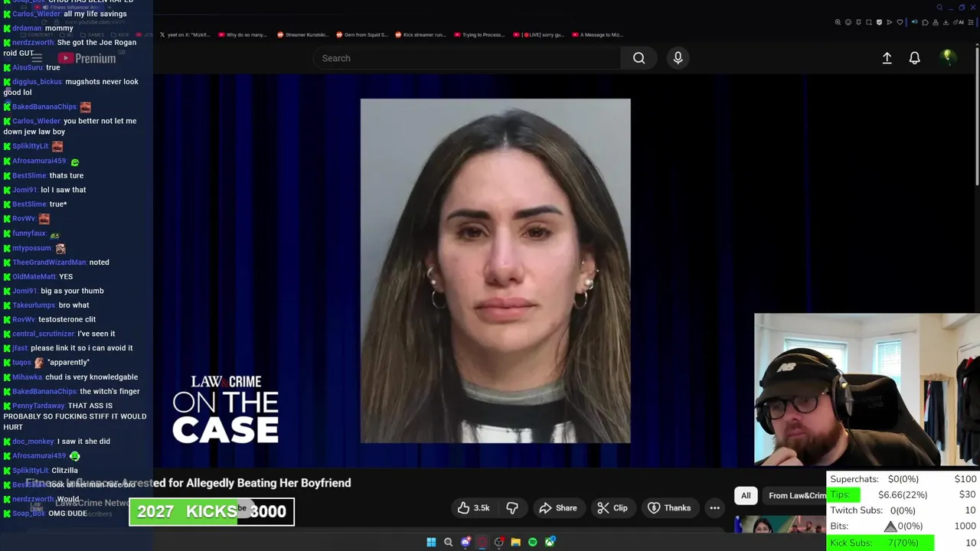The height and width of the screenshot is (551, 980).
Task: Open the browser easy setup menu icon
Action: pos(970,22)
